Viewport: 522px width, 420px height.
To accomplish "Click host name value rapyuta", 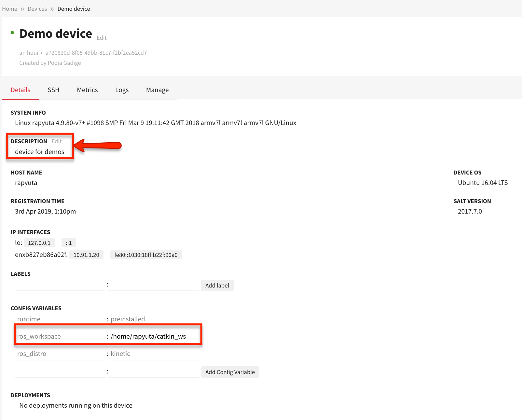I will [x=26, y=183].
